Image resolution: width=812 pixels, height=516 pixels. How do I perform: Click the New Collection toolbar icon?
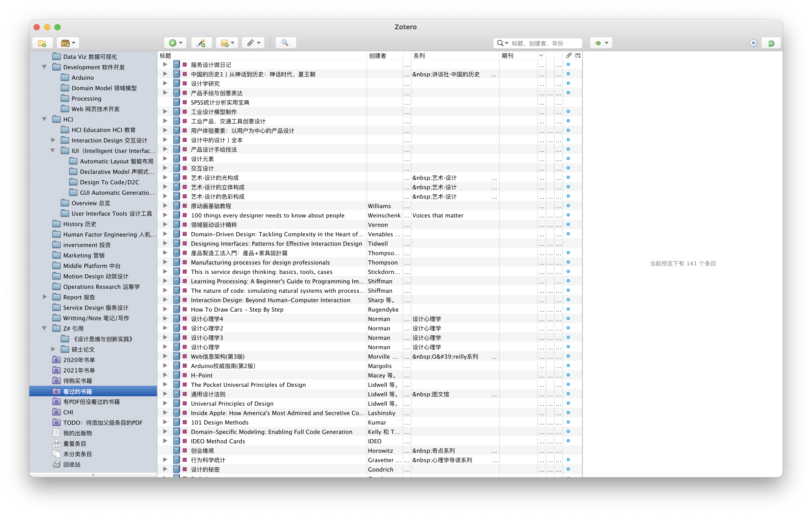coord(42,43)
